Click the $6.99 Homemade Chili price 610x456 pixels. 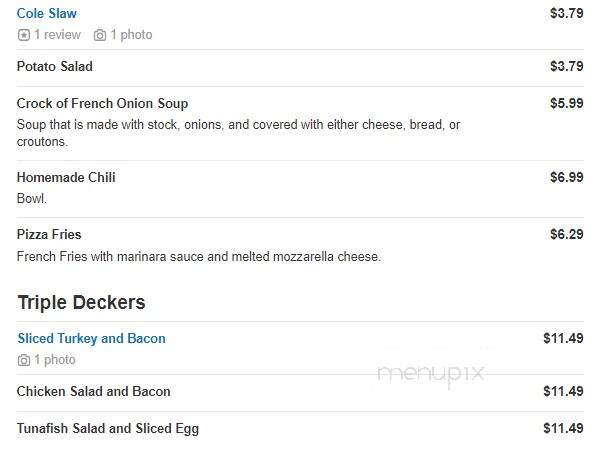tap(566, 177)
